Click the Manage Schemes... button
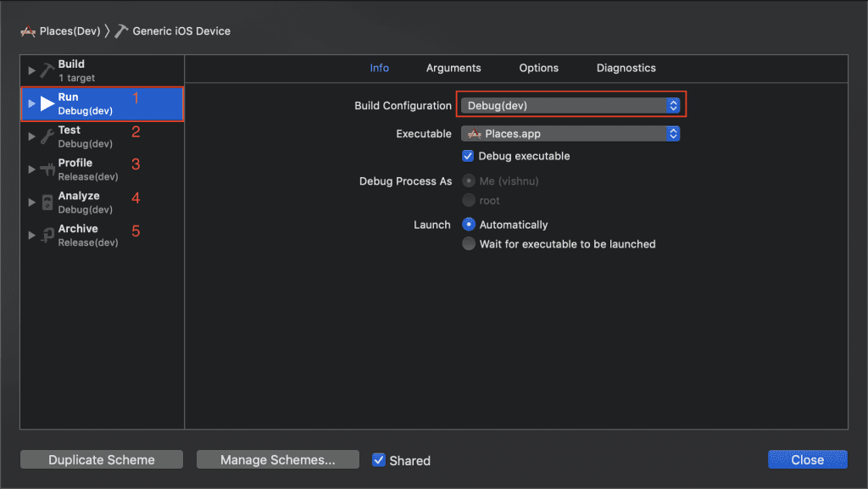Viewport: 868px width, 489px height. [x=278, y=459]
